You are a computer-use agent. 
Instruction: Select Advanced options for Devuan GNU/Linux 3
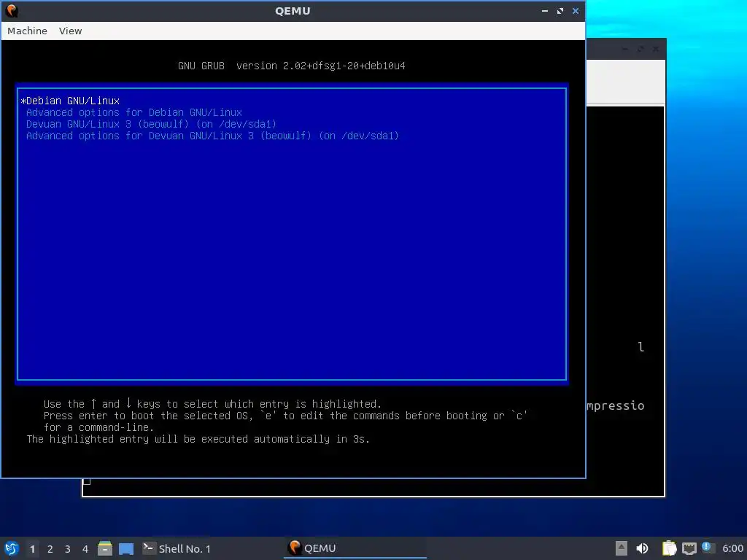(212, 136)
